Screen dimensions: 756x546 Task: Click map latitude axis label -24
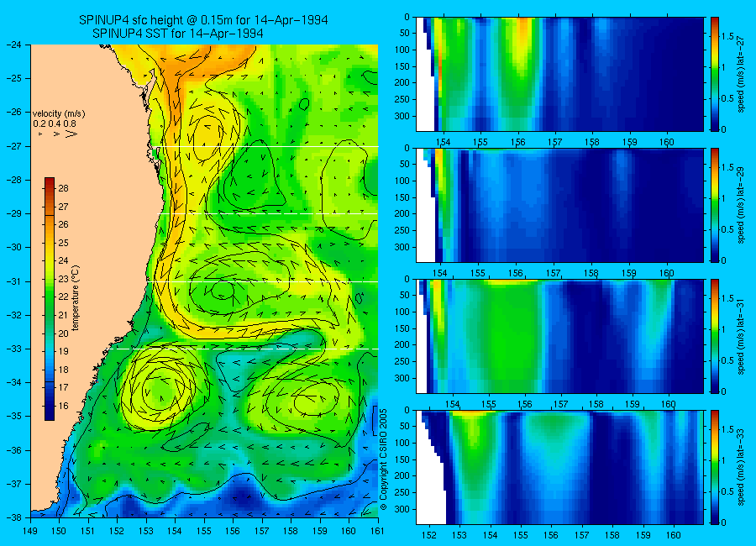(x=13, y=45)
